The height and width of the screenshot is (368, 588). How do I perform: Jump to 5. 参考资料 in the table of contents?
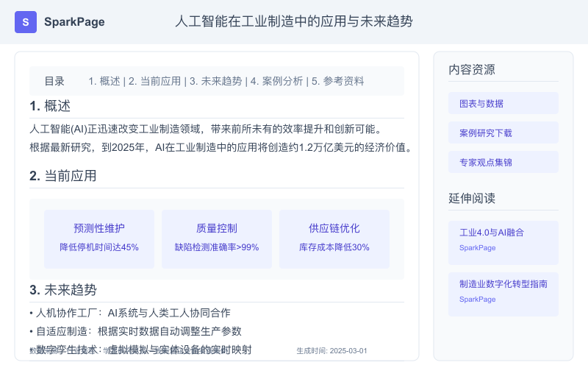(x=337, y=81)
